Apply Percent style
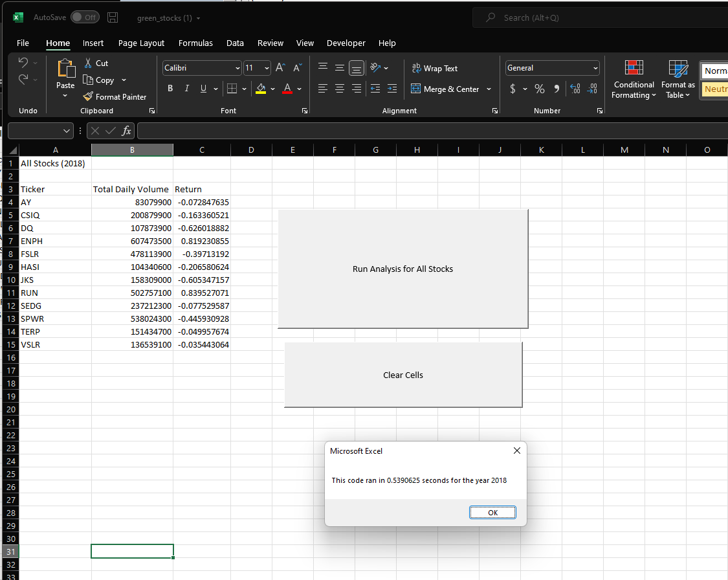The image size is (728, 580). click(540, 88)
